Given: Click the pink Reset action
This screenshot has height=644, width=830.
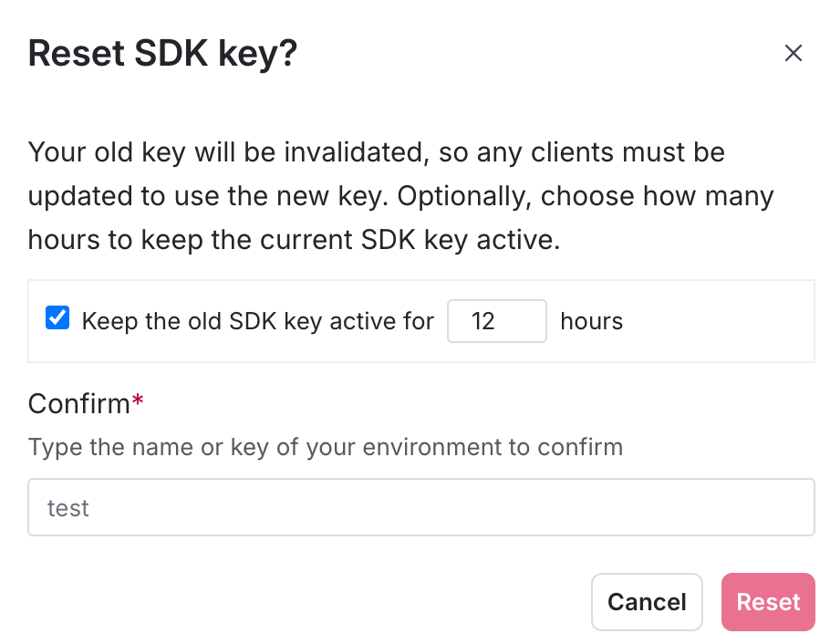Looking at the screenshot, I should tap(767, 602).
